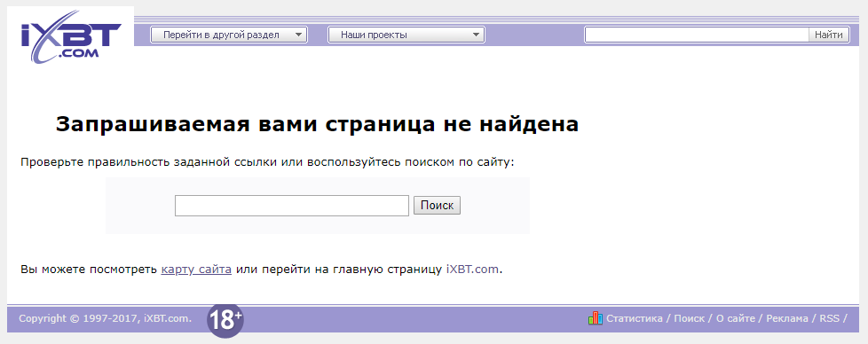
Task: Open the 'карту сайта' link
Action: tap(196, 270)
